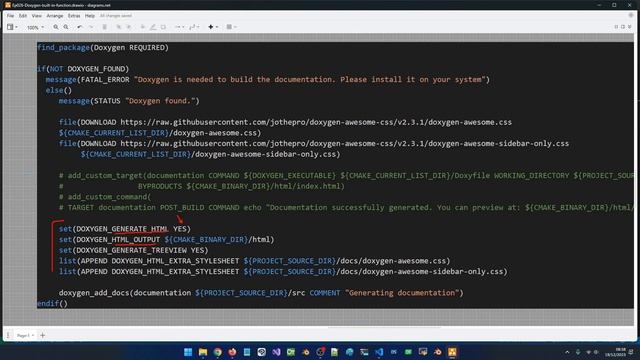
Task: Open the Connection arrow style dropdown
Action: pyautogui.click(x=180, y=27)
